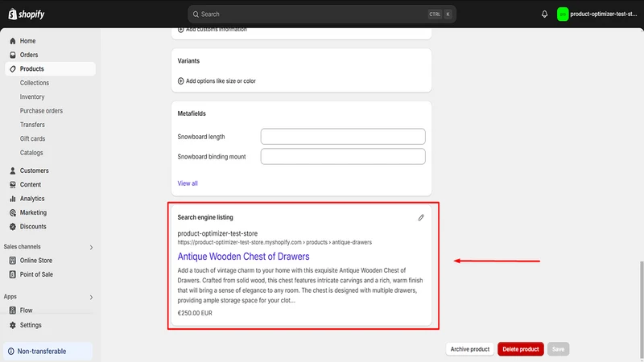Click the Shopify logo
644x362 pixels.
[27, 14]
